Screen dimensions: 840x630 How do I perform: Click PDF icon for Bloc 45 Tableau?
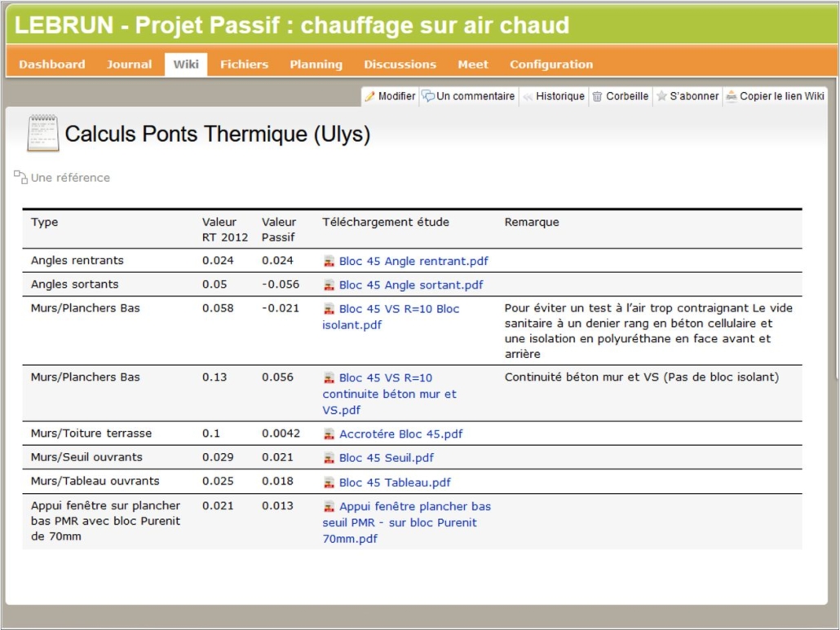(329, 482)
